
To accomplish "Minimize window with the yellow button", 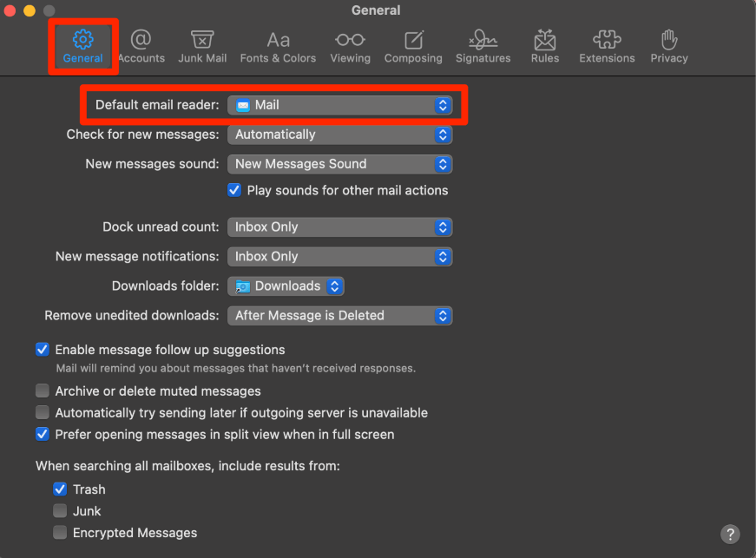I will (x=30, y=10).
